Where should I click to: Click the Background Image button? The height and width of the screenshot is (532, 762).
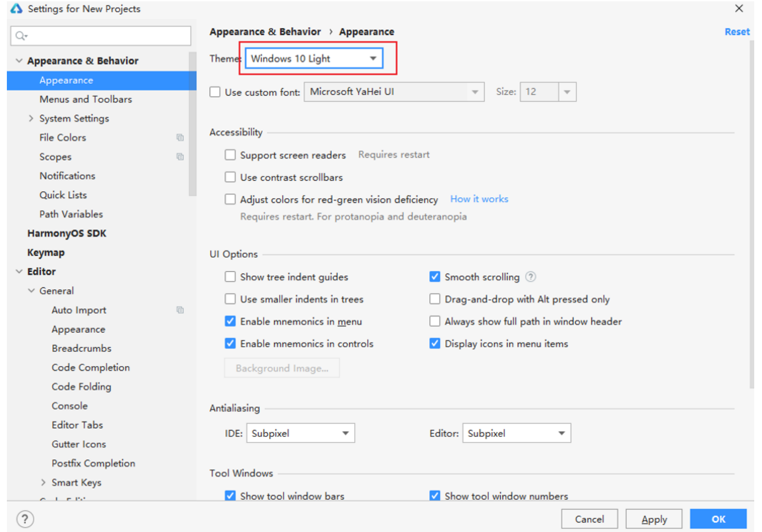point(282,368)
